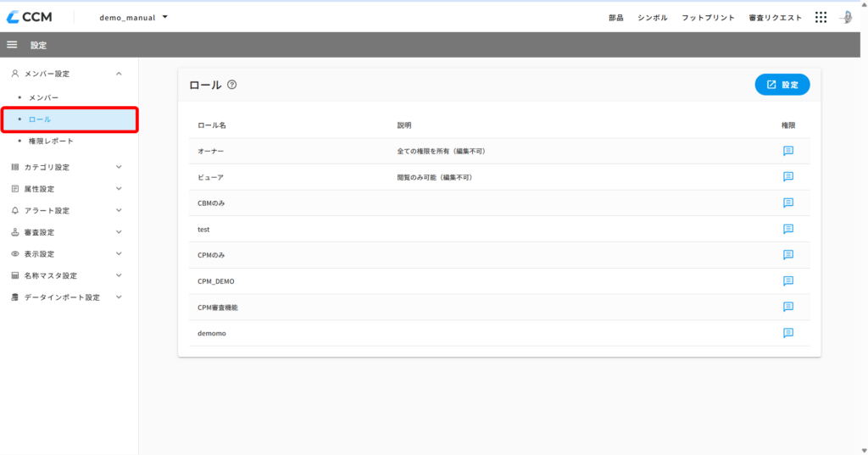The width and height of the screenshot is (868, 455).
Task: Click description 閲覧のみ可能（編集不可）
Action: [x=436, y=177]
